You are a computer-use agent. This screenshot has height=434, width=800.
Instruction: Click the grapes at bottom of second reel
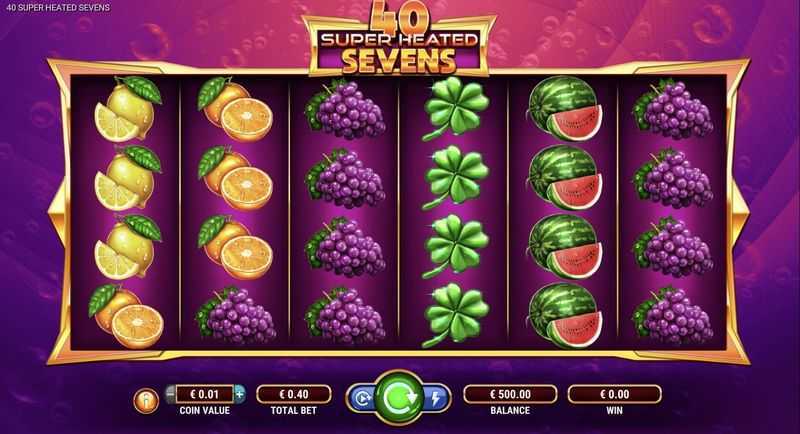click(x=236, y=316)
